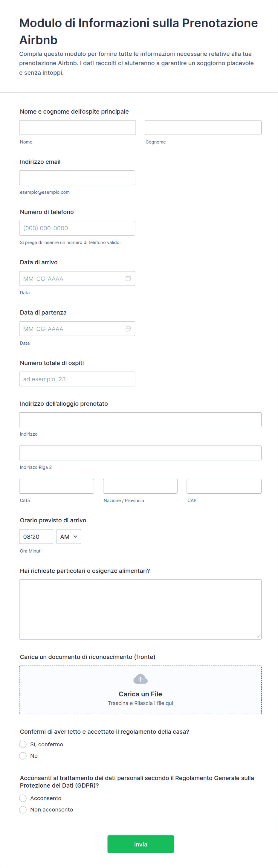Select 'Sì, confermo' radio option
This screenshot has width=278, height=868.
(23, 744)
